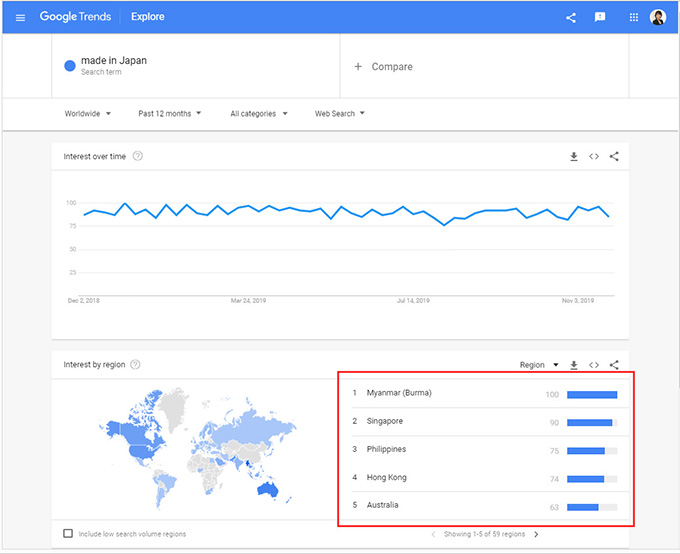The height and width of the screenshot is (554, 680).
Task: Download Interest over time data as CSV
Action: [x=574, y=157]
